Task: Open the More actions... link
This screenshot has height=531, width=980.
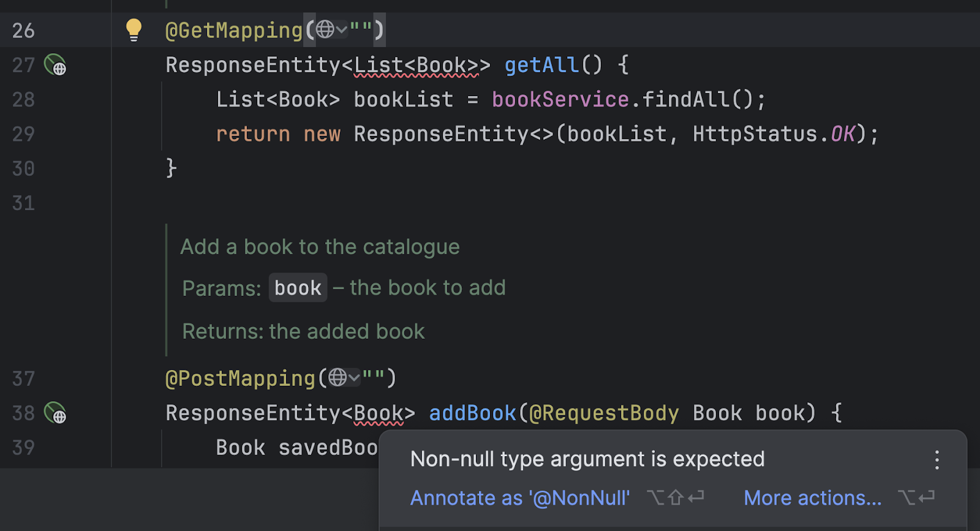Action: [812, 498]
